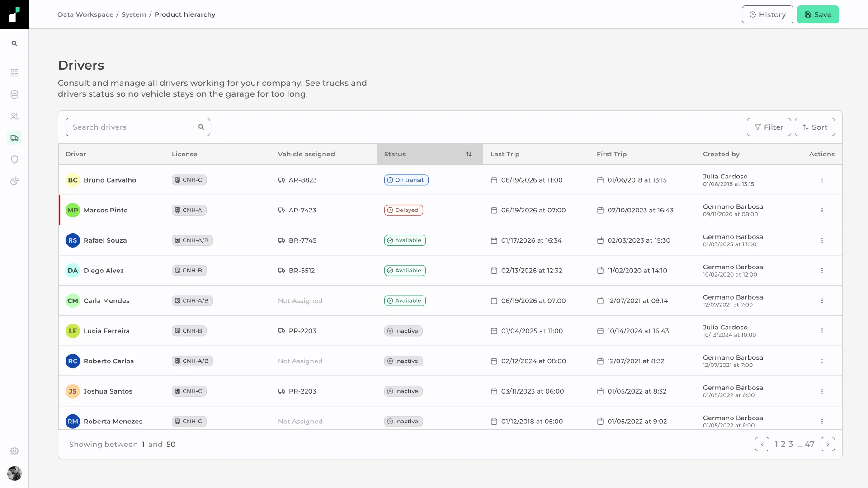The image size is (868, 488).
Task: Toggle Status column sort arrows
Action: (469, 154)
